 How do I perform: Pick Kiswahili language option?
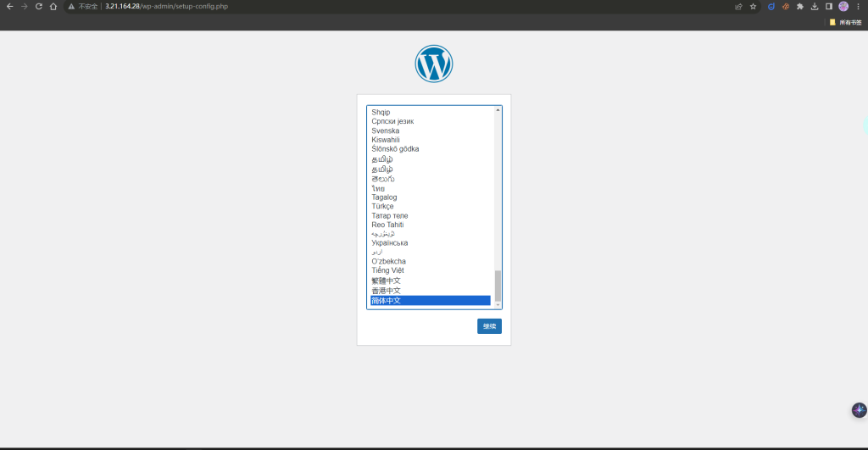pos(430,140)
